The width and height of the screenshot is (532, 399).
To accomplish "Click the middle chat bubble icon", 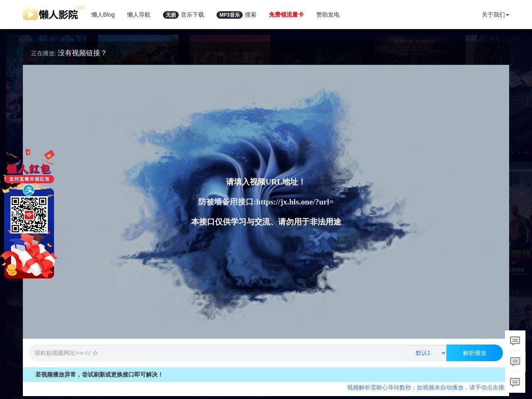I will 515,362.
